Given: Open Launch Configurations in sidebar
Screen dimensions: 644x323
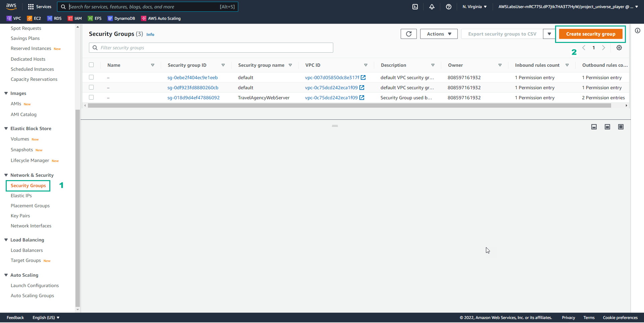Looking at the screenshot, I should point(35,285).
